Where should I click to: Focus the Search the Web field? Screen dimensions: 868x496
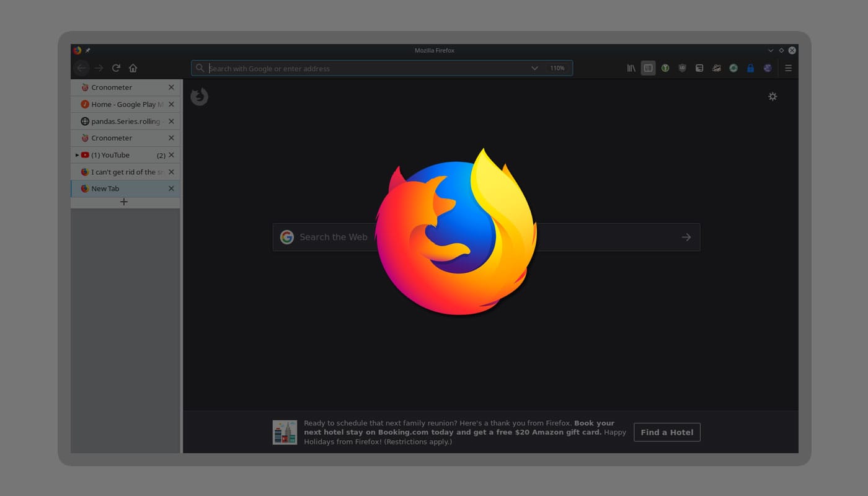pyautogui.click(x=487, y=237)
